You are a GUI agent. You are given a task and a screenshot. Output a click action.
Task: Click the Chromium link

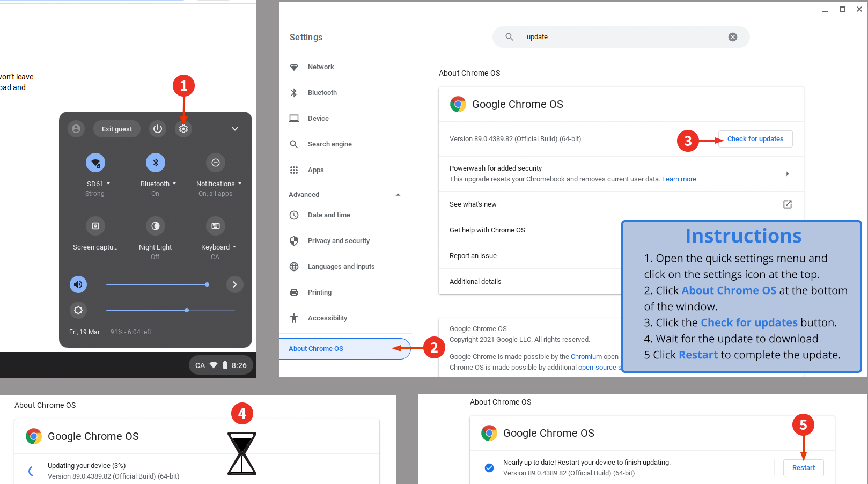point(586,357)
